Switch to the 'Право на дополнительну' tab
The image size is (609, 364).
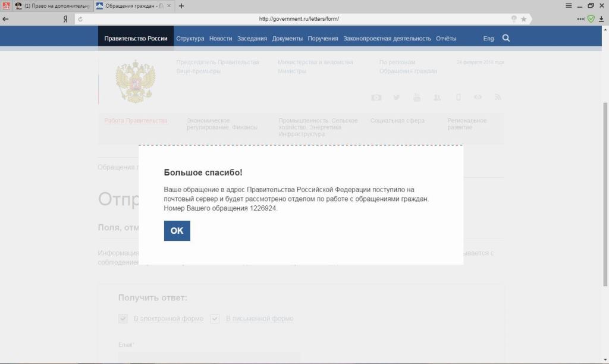(54, 6)
